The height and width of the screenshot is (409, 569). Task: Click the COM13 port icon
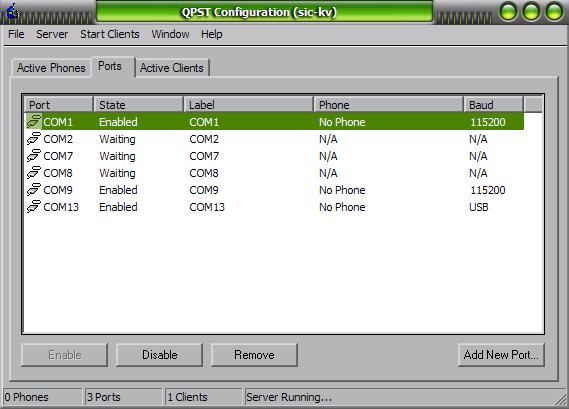34,207
